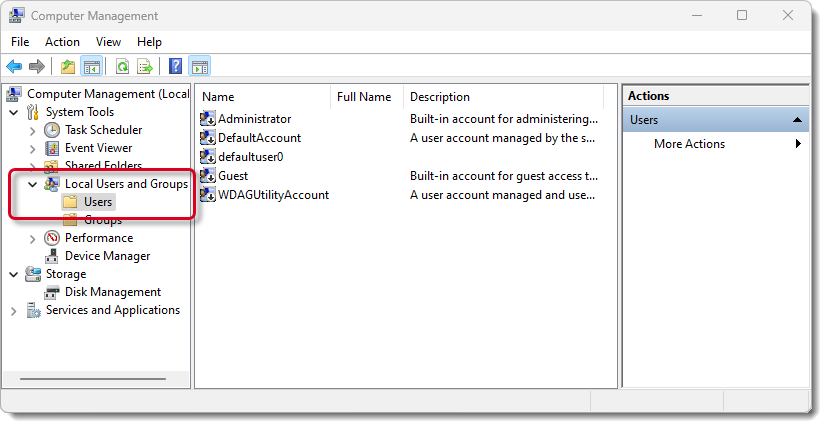Open Help via blue question mark icon
This screenshot has width=827, height=428.
175,67
